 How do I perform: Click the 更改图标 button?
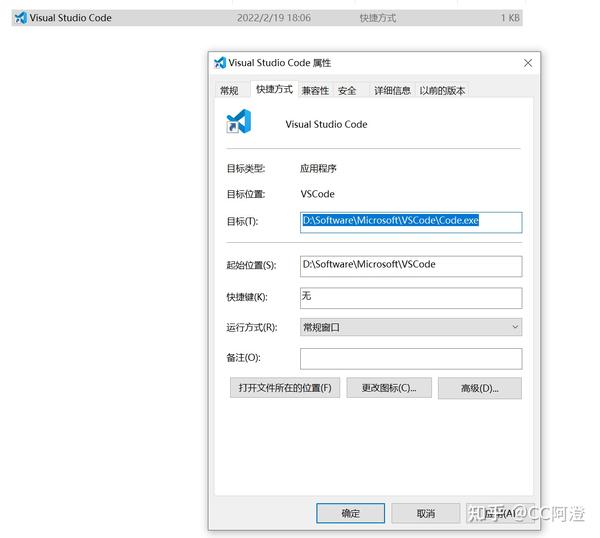(x=389, y=388)
